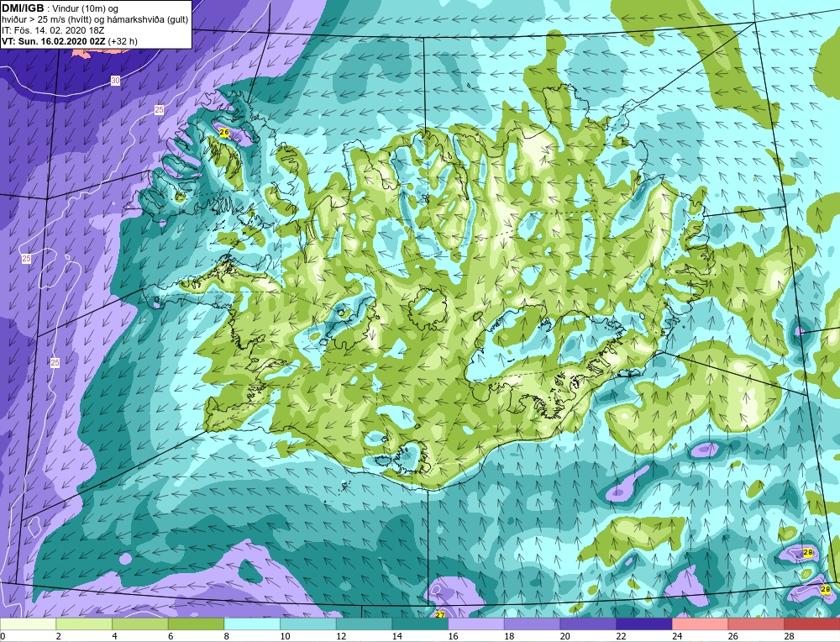Click the 14–16 m/s dark teal legend swatch
Viewport: 840px width, 642px height.
(420, 624)
